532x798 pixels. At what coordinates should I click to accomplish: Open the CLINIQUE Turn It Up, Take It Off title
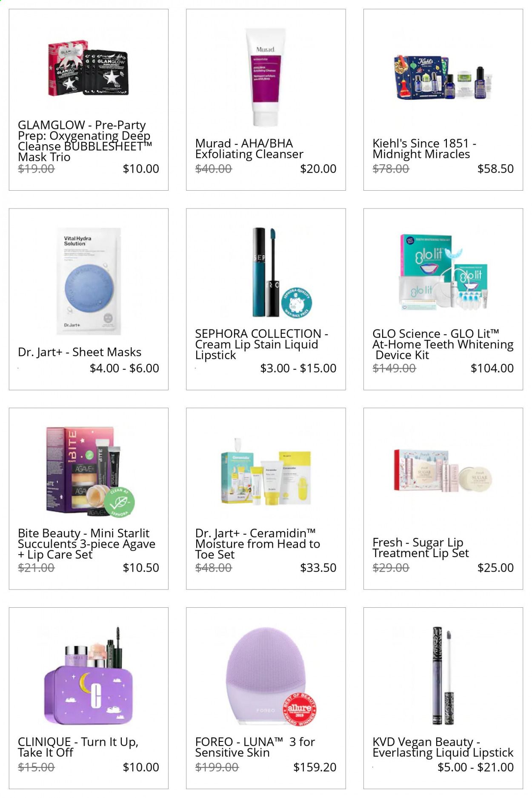click(x=78, y=747)
